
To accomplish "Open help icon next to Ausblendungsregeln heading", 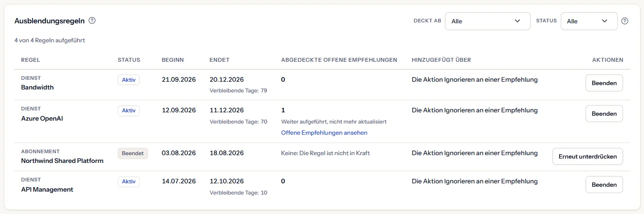I will [x=92, y=21].
